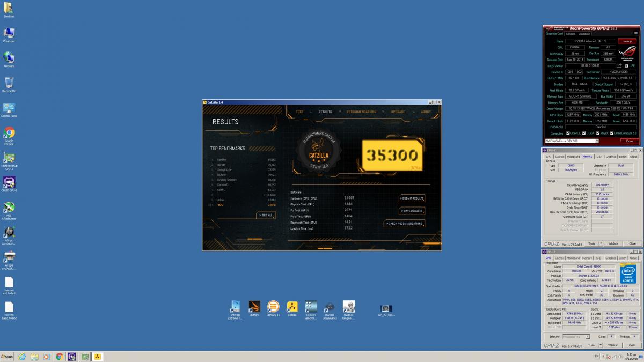Click the Catzilla taskbar button
The height and width of the screenshot is (362, 644).
pyautogui.click(x=97, y=357)
